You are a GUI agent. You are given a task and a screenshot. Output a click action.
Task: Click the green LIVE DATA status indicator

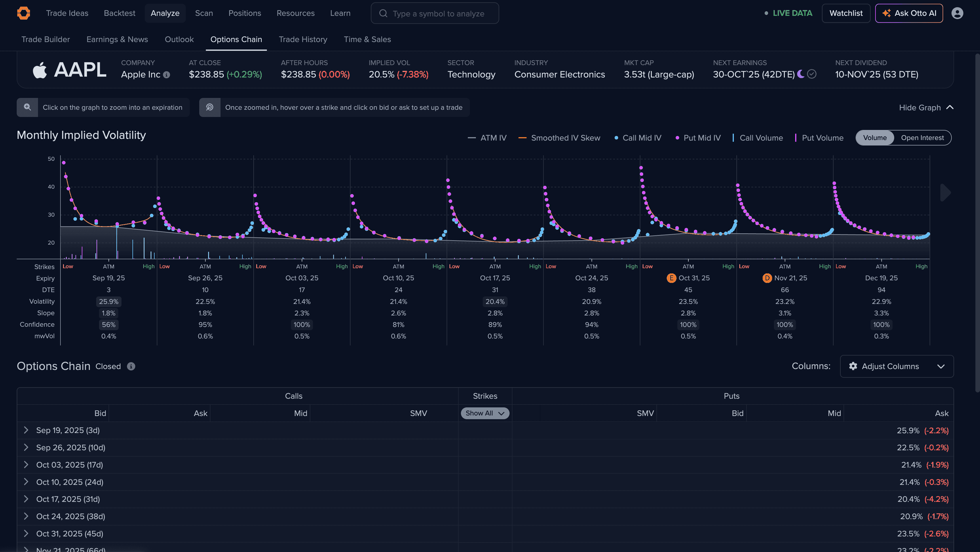(789, 13)
